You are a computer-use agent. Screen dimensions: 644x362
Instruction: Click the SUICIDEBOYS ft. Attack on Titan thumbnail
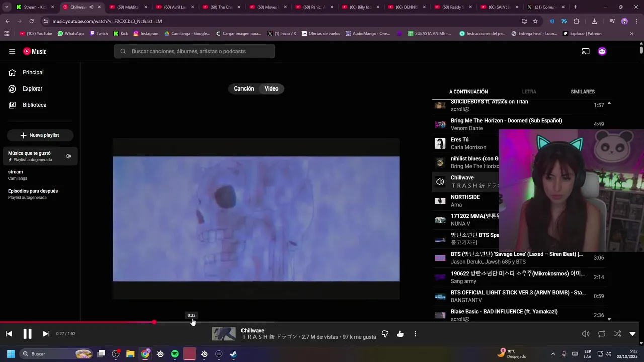(x=440, y=105)
